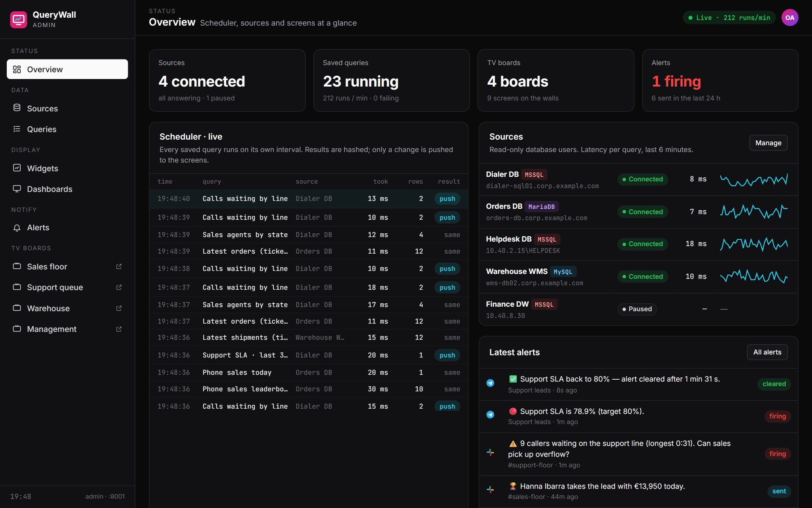Click the Latest shipments query row
812x508 pixels.
click(309, 338)
